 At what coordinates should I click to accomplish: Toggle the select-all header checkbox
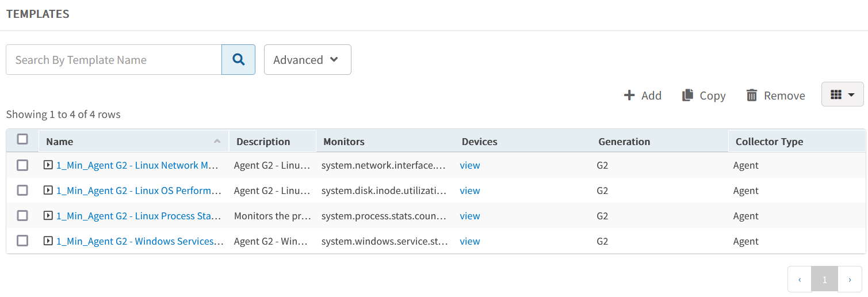[22, 139]
